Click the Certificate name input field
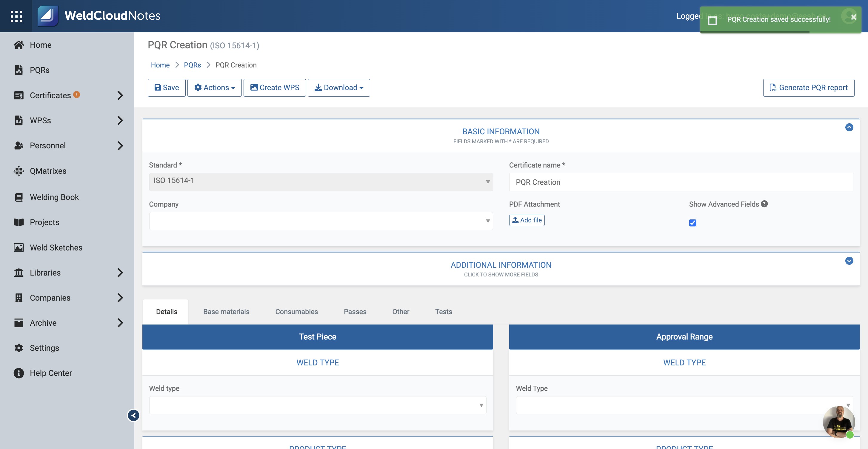This screenshot has width=868, height=449. 681,182
